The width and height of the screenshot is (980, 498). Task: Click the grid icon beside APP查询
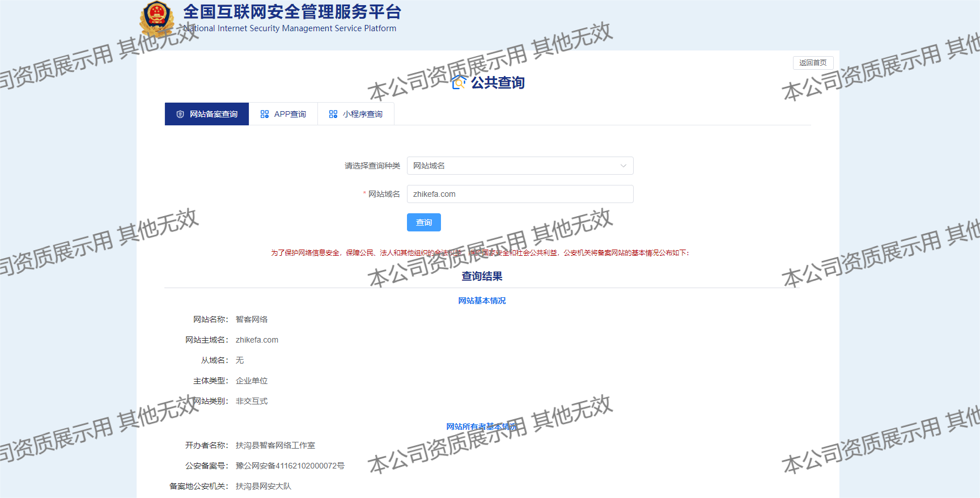pos(265,114)
